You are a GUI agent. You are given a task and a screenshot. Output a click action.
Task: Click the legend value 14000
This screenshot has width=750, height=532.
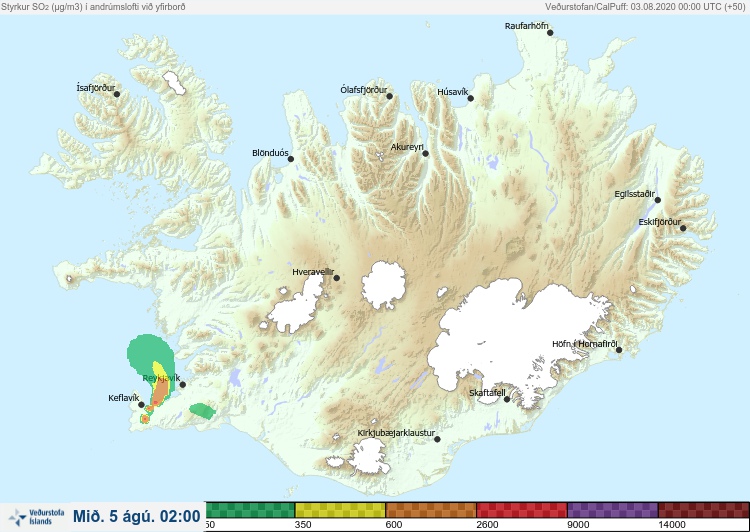pos(672,525)
